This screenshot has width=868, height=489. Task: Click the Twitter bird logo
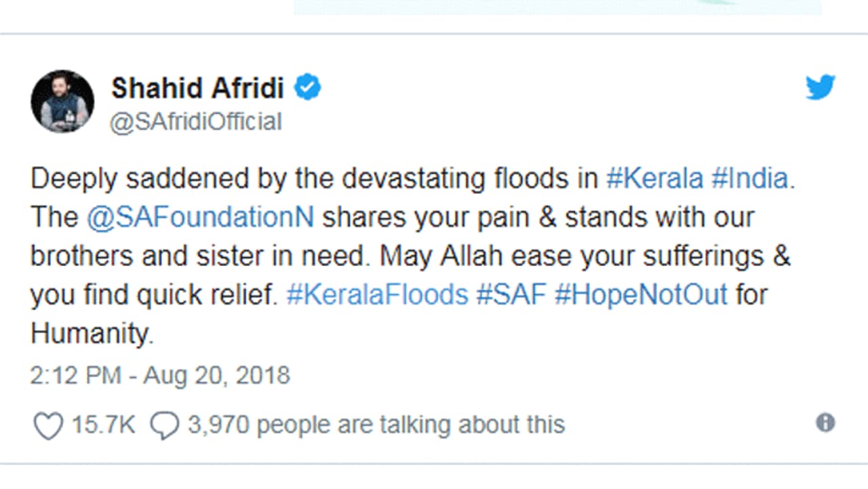(x=820, y=88)
